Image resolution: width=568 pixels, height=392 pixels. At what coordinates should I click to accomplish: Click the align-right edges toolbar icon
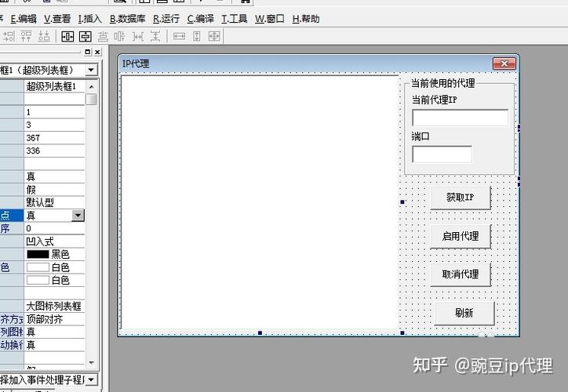click(9, 36)
